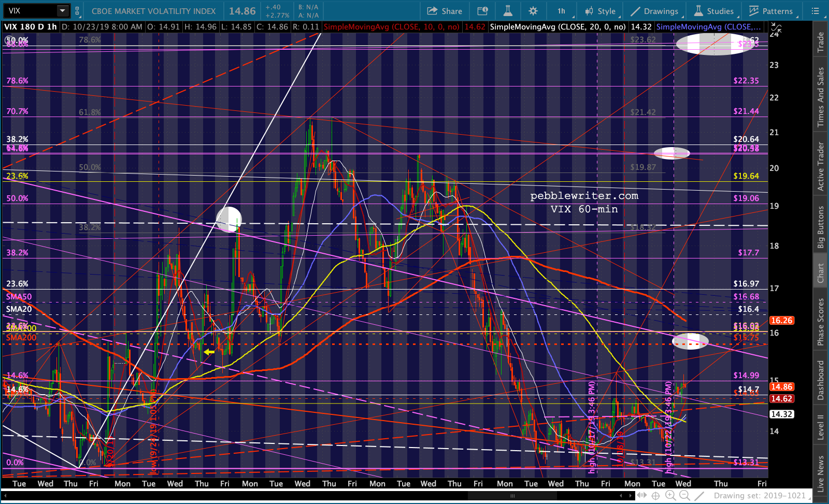Viewport: 829px width, 504px height.
Task: Open chart settings gear icon
Action: [533, 11]
